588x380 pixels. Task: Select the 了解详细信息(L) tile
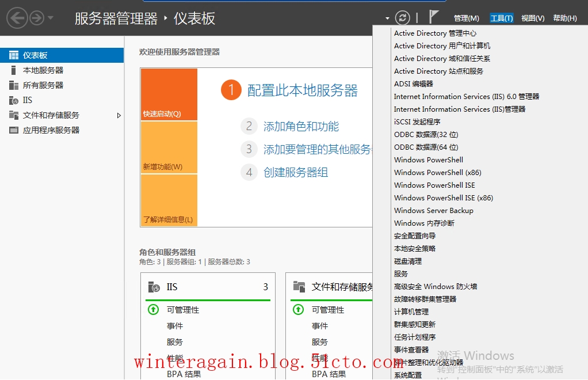click(x=169, y=200)
